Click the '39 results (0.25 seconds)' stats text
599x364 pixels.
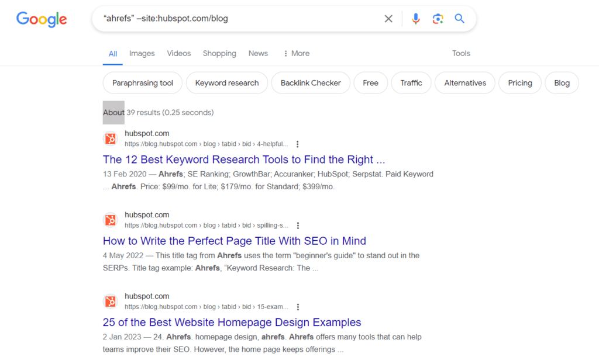(170, 113)
